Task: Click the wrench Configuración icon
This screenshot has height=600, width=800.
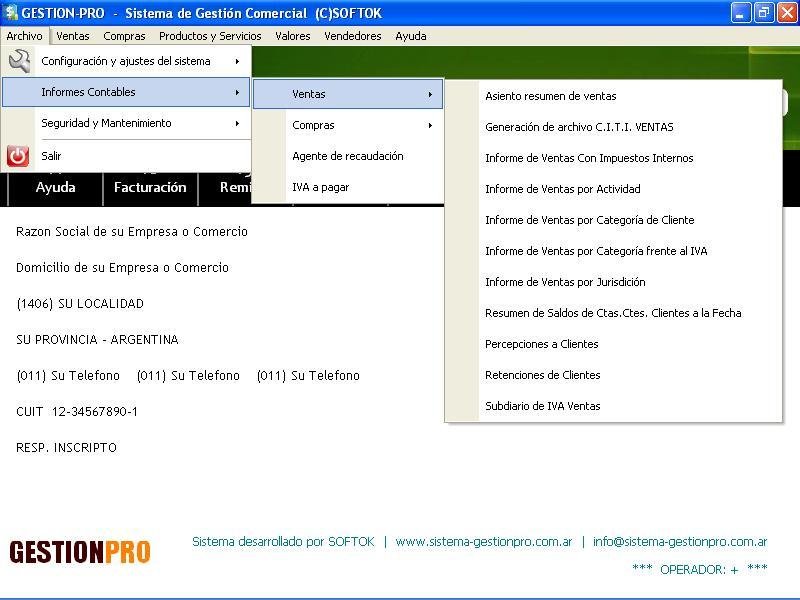Action: click(18, 61)
